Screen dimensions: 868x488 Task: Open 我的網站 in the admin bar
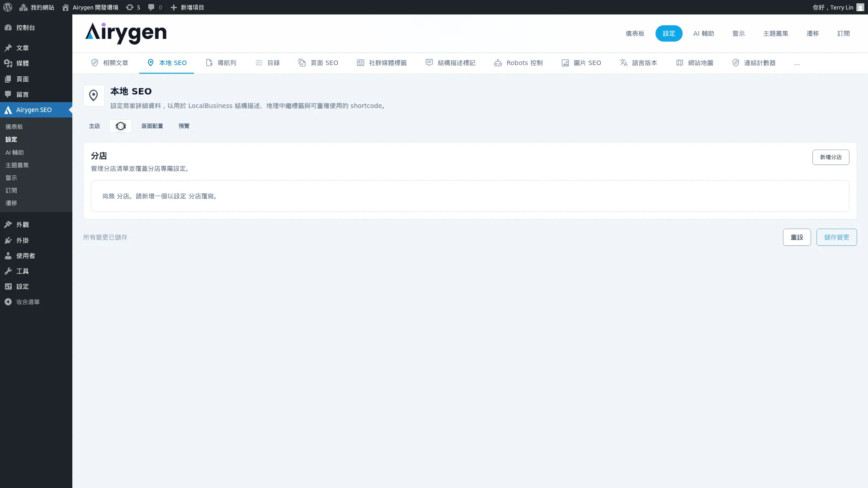[37, 7]
